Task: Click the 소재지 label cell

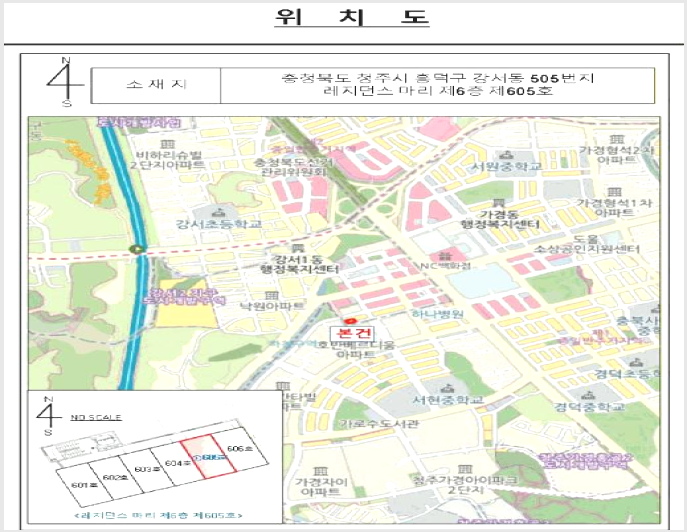Action: (x=156, y=85)
